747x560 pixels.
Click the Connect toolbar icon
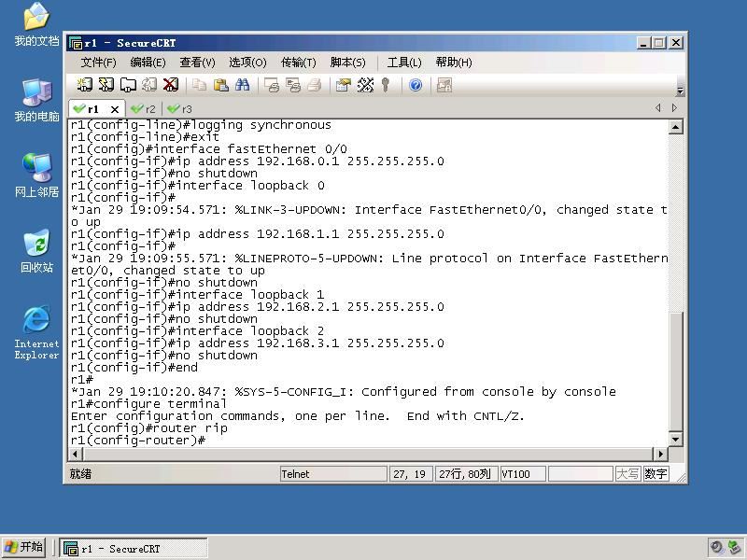pyautogui.click(x=85, y=85)
